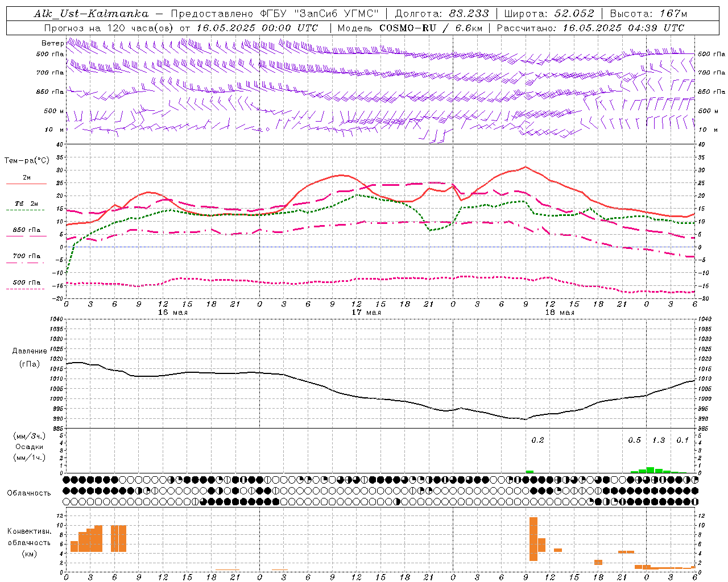728x582 pixels.
Task: Click the Давление panel label
Action: pos(30,351)
